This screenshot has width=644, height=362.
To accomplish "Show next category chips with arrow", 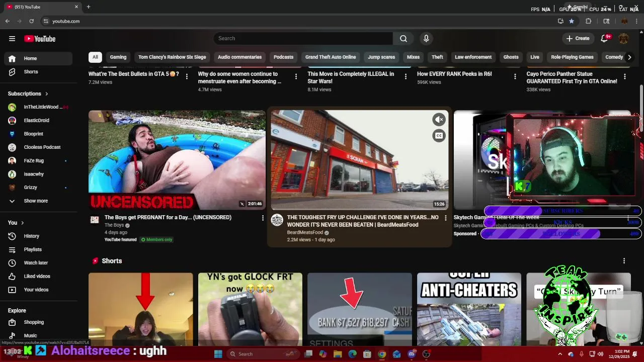I will coord(629,57).
